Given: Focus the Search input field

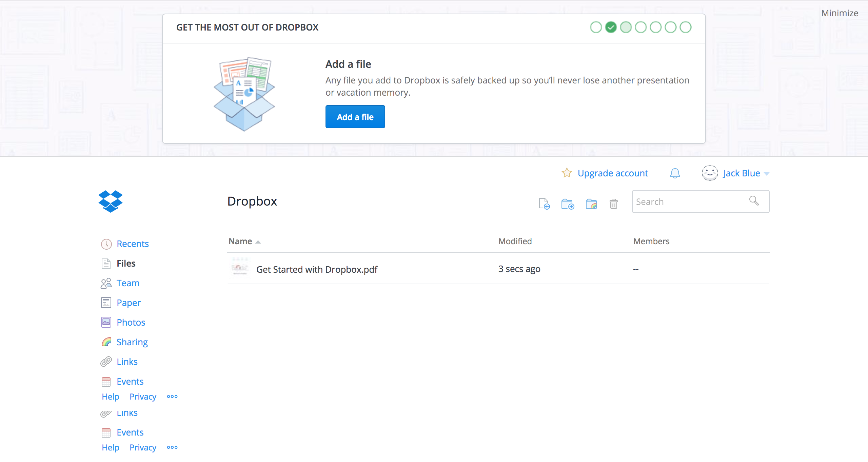Looking at the screenshot, I should point(701,201).
